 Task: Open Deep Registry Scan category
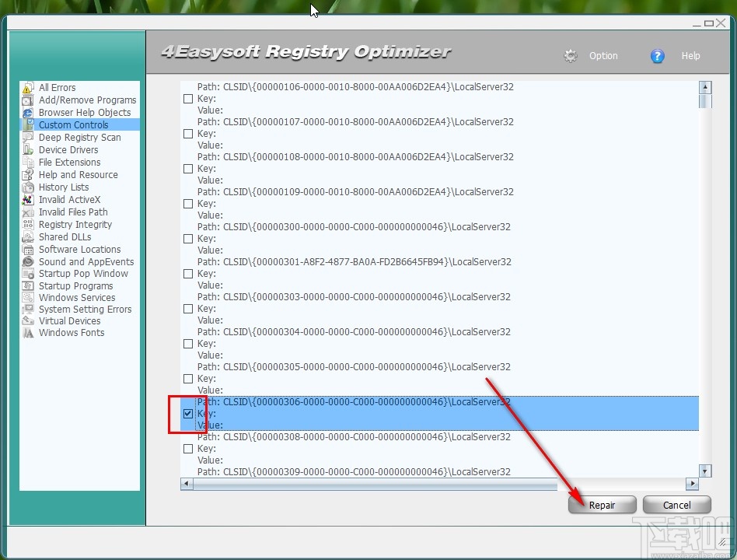80,138
